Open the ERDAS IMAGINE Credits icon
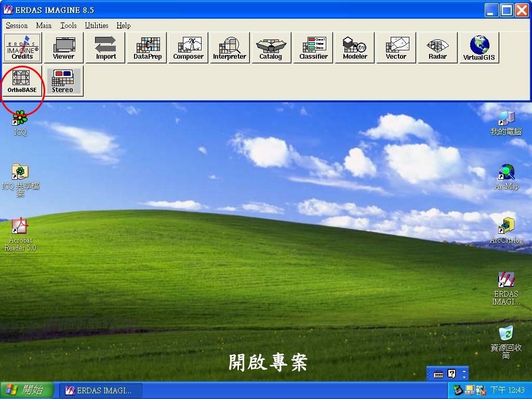This screenshot has width=532, height=399. click(x=22, y=48)
